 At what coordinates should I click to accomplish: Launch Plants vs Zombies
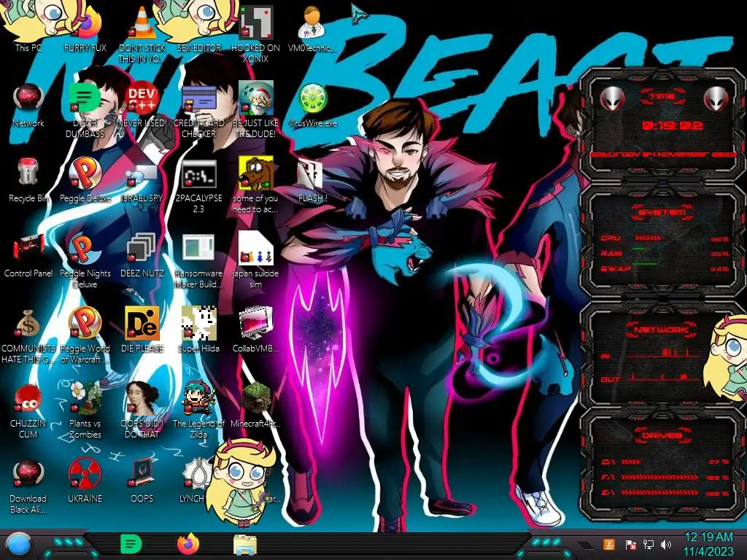click(85, 397)
